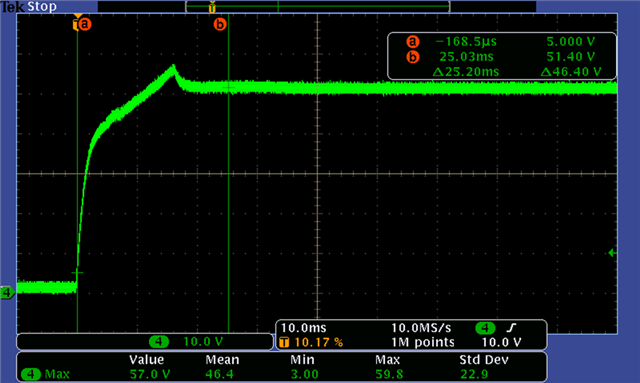Click the 10.17 % trigger position value
The image size is (640, 383).
point(319,342)
